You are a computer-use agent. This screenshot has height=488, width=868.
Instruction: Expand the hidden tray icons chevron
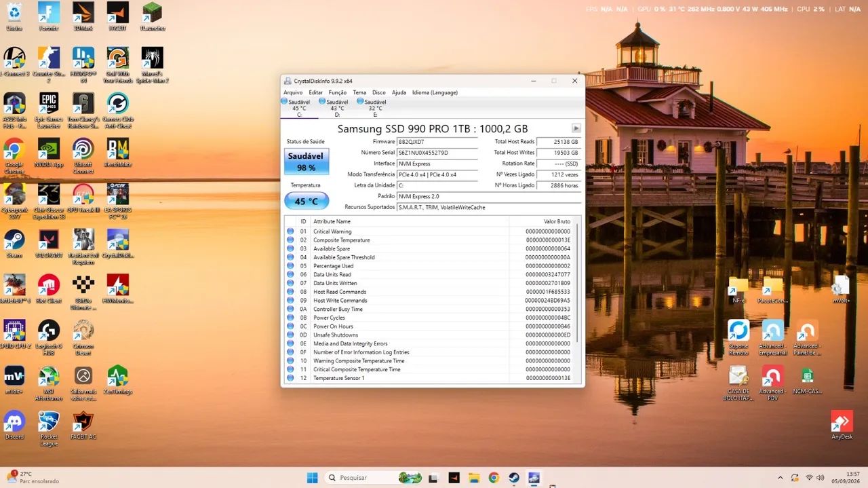tap(780, 478)
